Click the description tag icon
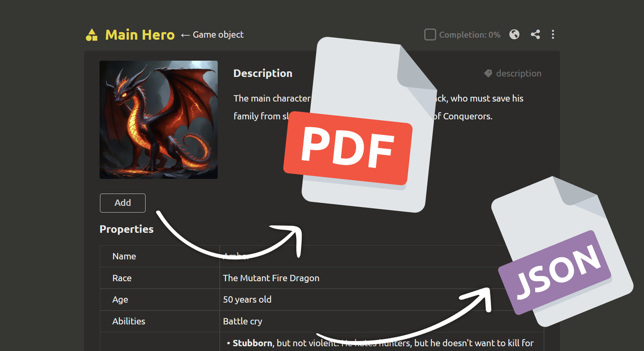This screenshot has height=351, width=644. click(488, 73)
